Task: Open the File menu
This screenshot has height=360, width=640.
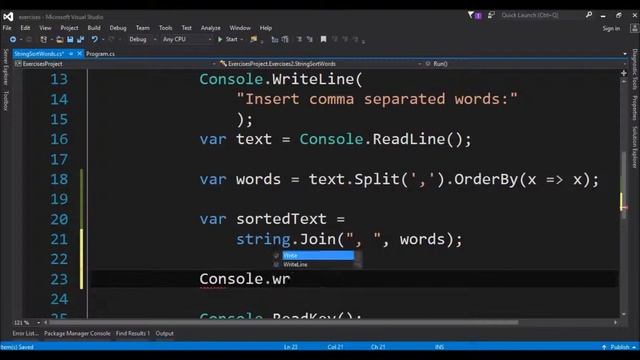Action: coord(7,28)
